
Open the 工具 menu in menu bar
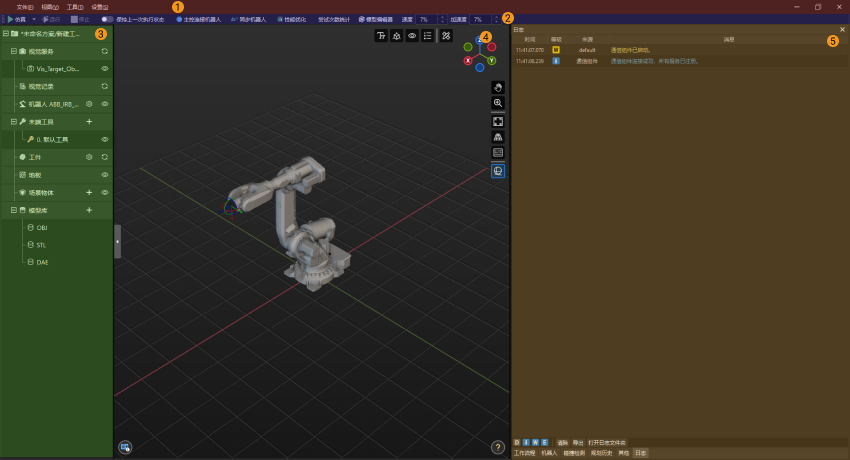pos(75,6)
